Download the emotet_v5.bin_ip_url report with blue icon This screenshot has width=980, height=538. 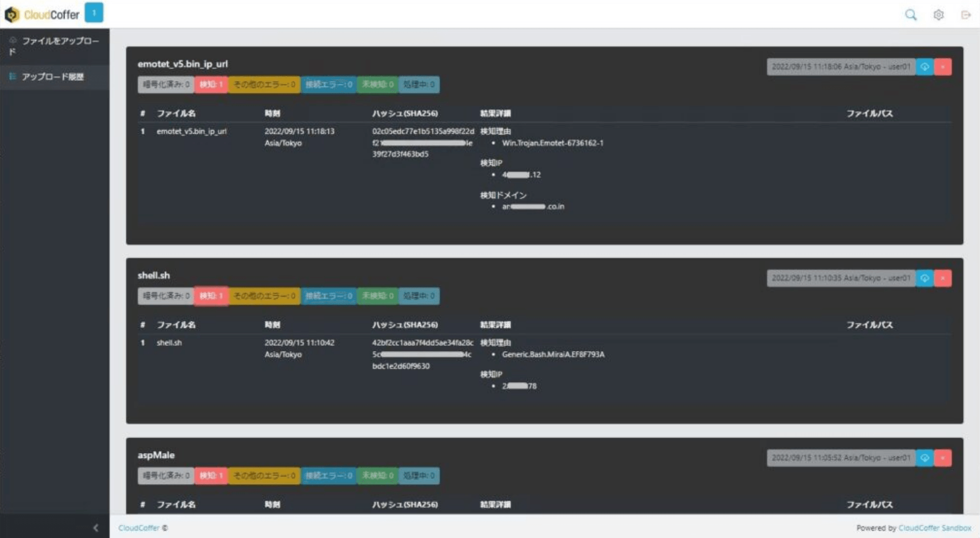[x=925, y=67]
